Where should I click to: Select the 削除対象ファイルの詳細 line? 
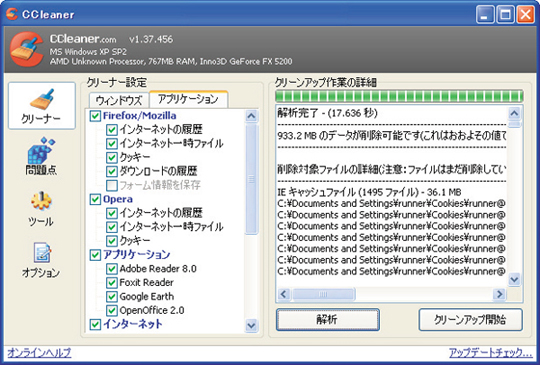(392, 169)
